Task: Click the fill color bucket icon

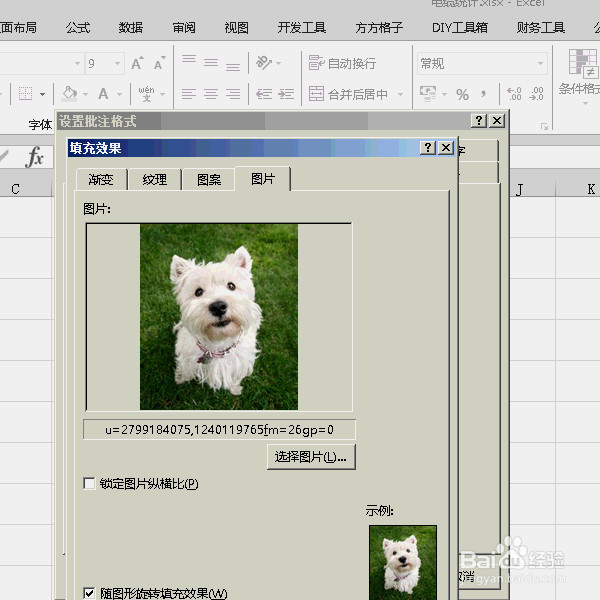Action: (x=70, y=94)
